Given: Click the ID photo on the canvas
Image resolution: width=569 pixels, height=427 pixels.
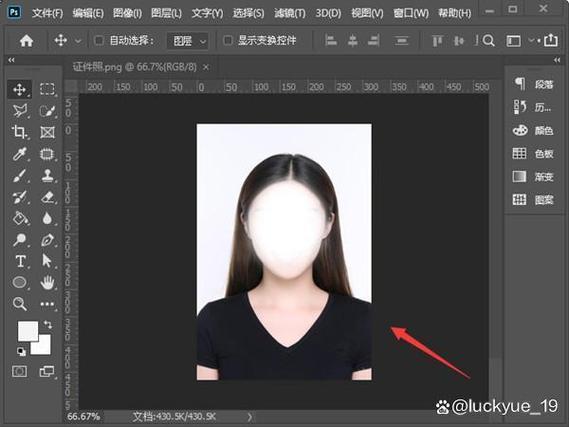Looking at the screenshot, I should 284,252.
